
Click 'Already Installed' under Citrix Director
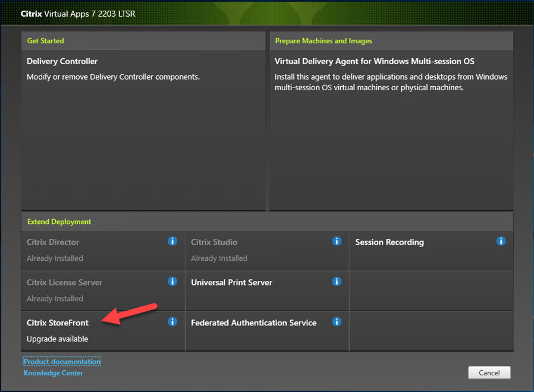pyautogui.click(x=55, y=258)
